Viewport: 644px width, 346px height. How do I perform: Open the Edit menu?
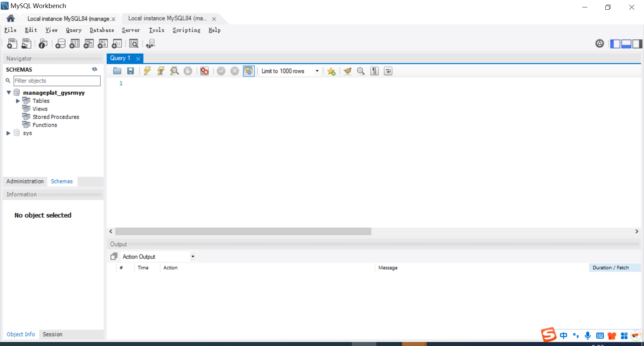click(31, 30)
